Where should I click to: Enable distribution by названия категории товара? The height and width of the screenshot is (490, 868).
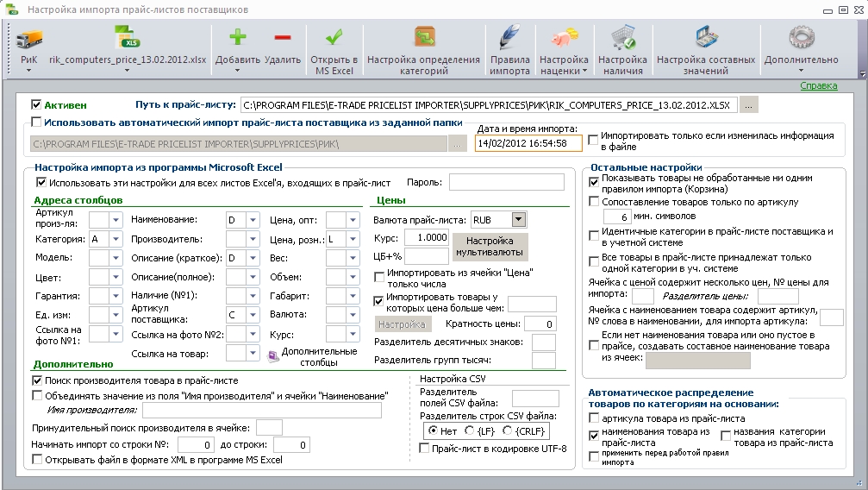[x=726, y=436]
